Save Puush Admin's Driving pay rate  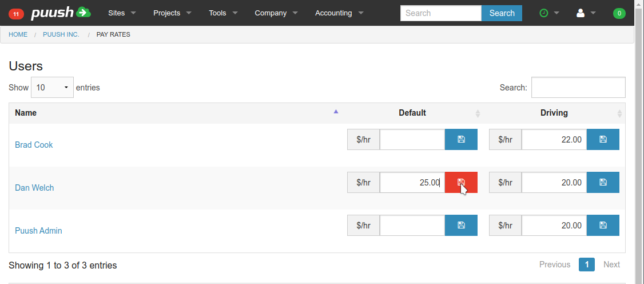[x=603, y=226]
